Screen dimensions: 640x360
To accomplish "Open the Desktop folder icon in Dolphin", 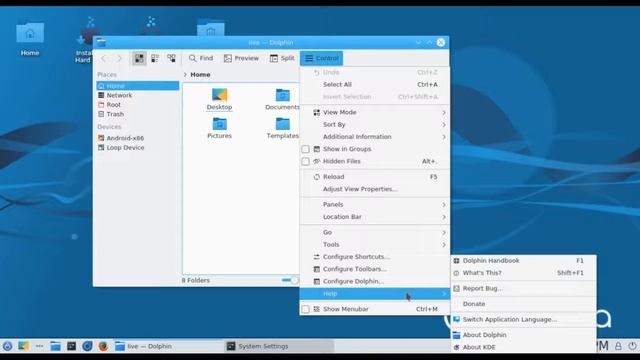I will [x=219, y=99].
